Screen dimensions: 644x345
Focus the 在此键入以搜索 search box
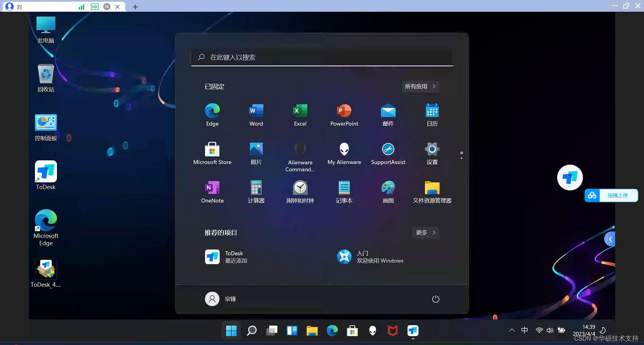(322, 57)
